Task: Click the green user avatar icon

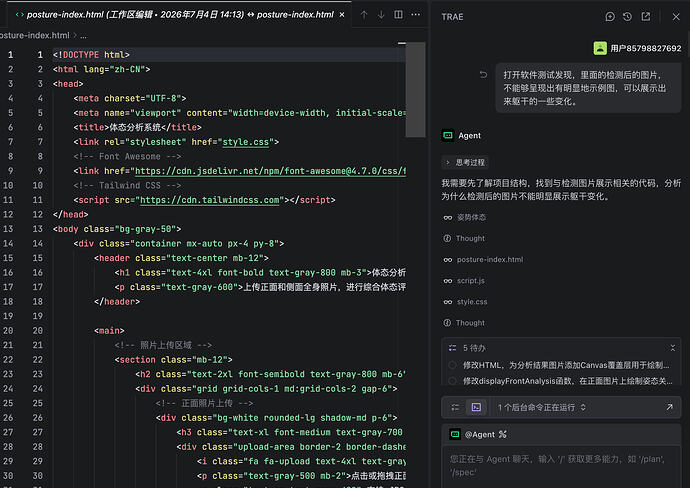Action: pyautogui.click(x=600, y=48)
